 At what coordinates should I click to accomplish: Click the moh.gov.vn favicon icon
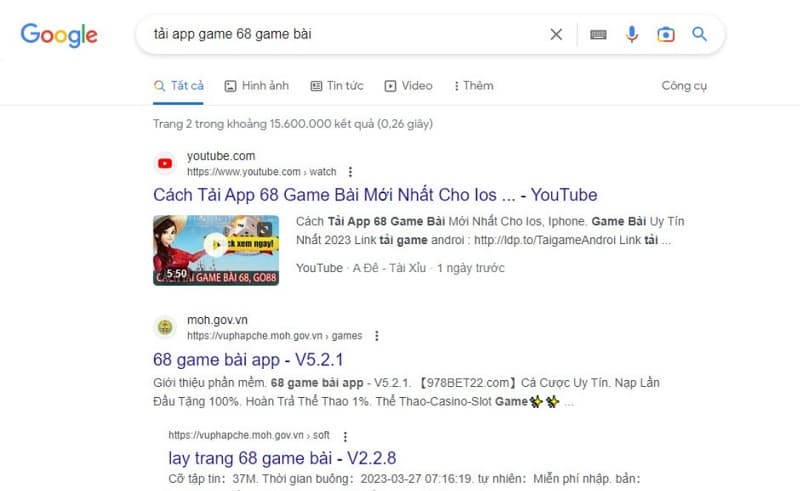(165, 327)
